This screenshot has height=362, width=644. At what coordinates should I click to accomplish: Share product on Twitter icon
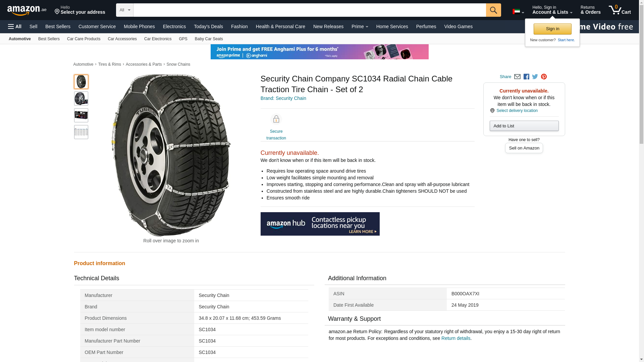(535, 77)
